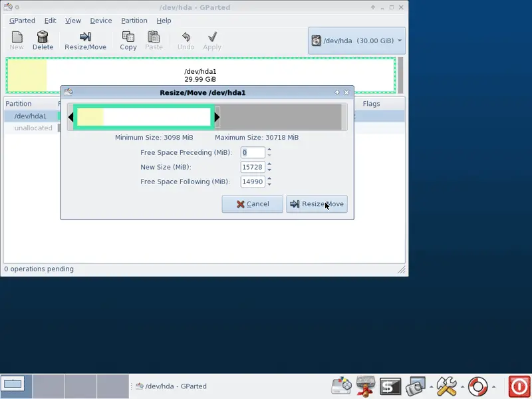This screenshot has height=399, width=532.
Task: Click the Undo arrow icon
Action: coord(186,41)
